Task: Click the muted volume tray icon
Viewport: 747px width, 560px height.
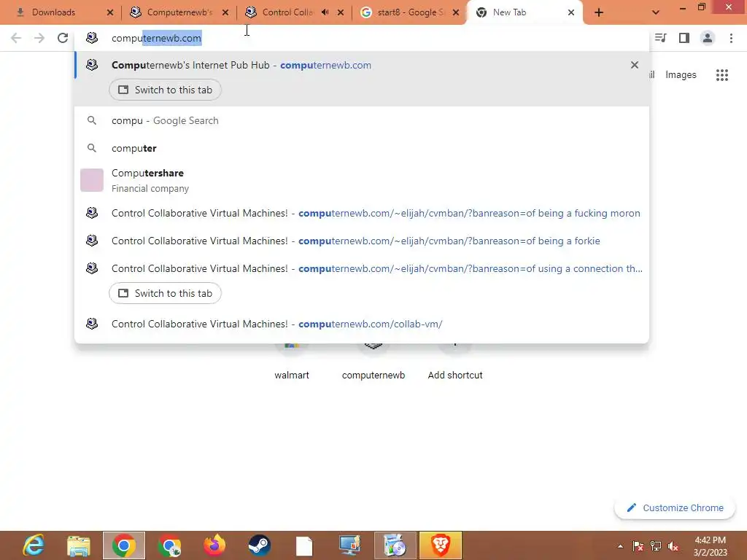Action: pos(673,546)
